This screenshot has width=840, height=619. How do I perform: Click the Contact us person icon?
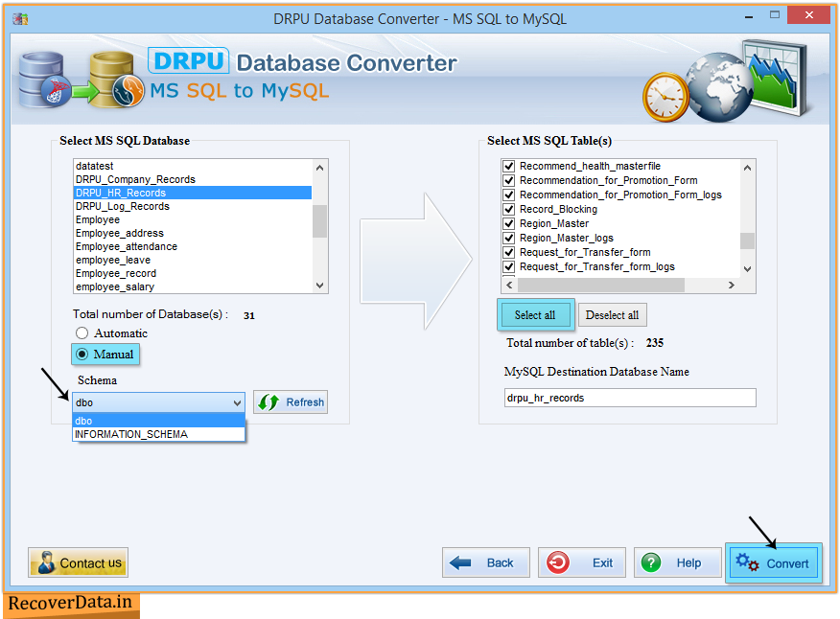[47, 562]
